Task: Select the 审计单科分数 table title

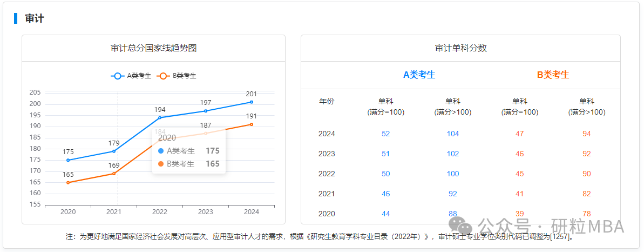Action: (461, 48)
